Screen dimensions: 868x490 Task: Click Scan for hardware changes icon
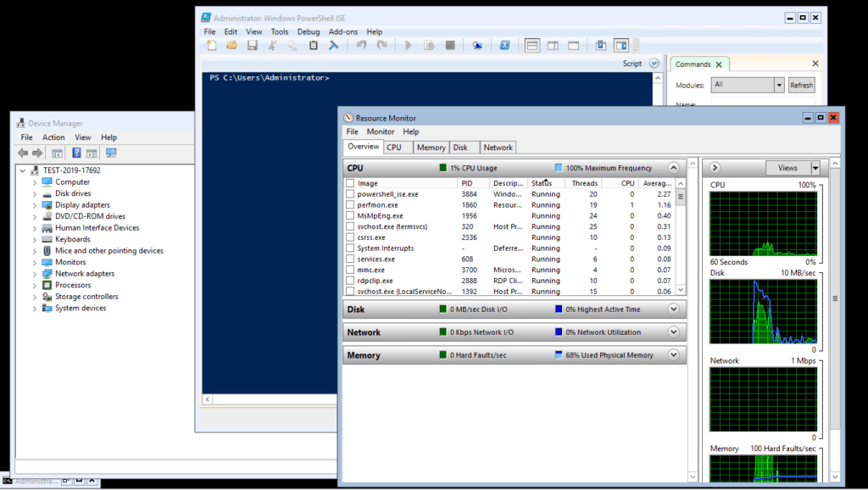tap(111, 153)
